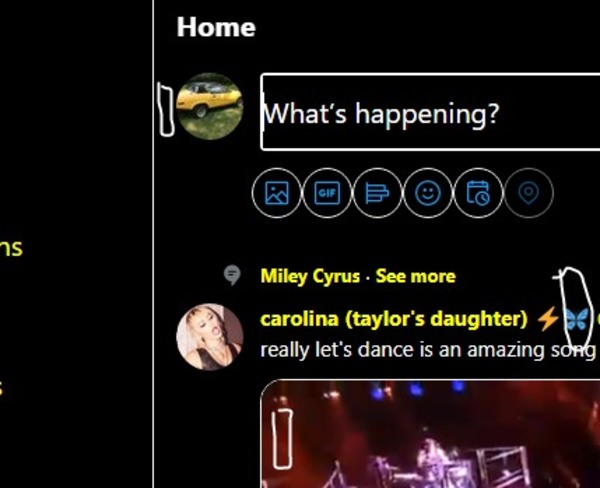The height and width of the screenshot is (488, 600).
Task: Open the concert photo in the tweet
Action: 430,434
